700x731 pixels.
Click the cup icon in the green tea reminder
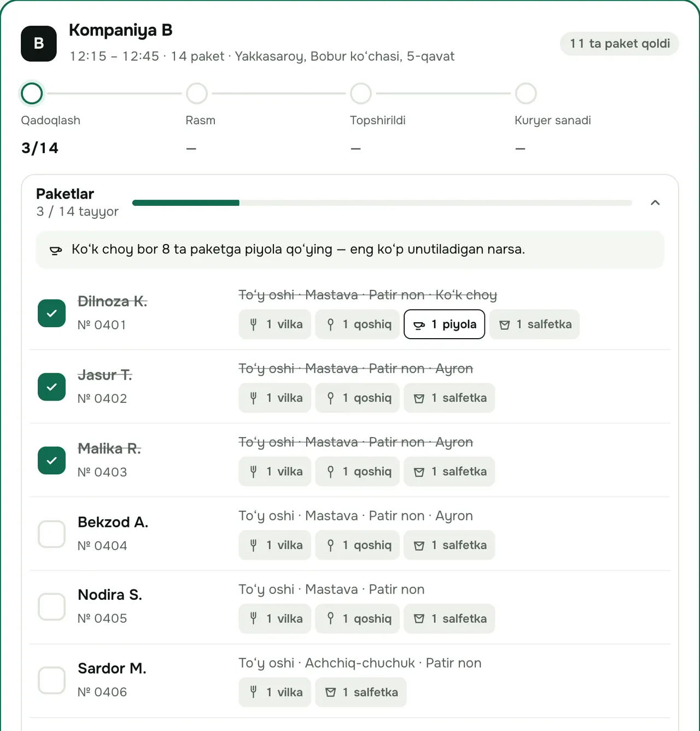tap(56, 250)
